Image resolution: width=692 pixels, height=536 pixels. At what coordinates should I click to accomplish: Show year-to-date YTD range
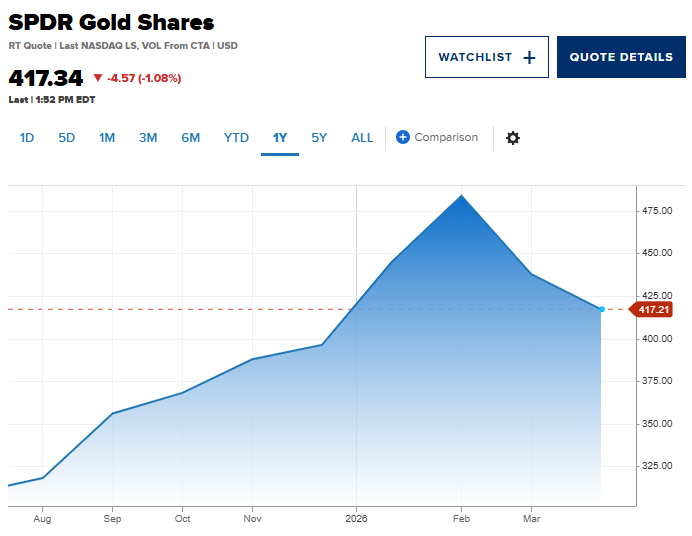click(236, 138)
